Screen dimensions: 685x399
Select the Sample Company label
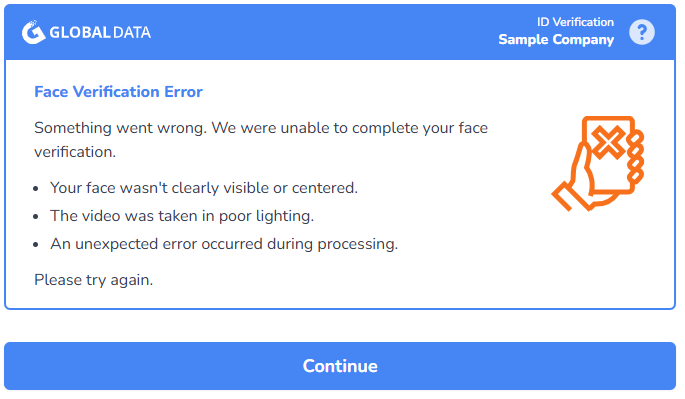[x=556, y=40]
